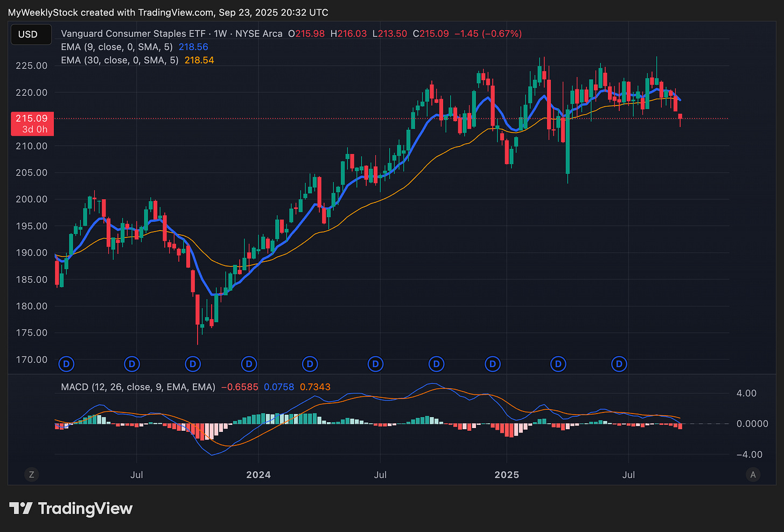The height and width of the screenshot is (532, 784).
Task: Click the dividend D marker just before the 2024 label
Action: (x=249, y=365)
